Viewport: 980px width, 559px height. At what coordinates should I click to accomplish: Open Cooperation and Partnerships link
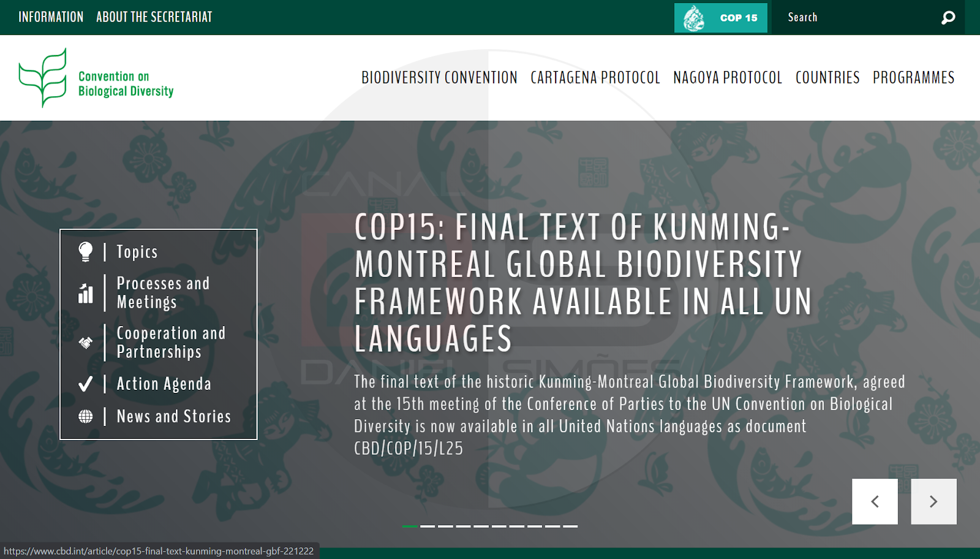click(171, 343)
